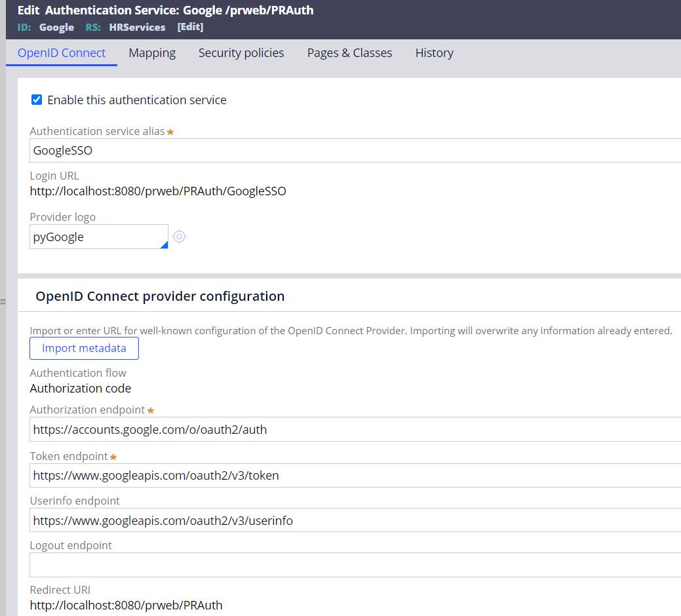681x616 pixels.
Task: Switch to the OpenID Connect tab
Action: [x=62, y=53]
